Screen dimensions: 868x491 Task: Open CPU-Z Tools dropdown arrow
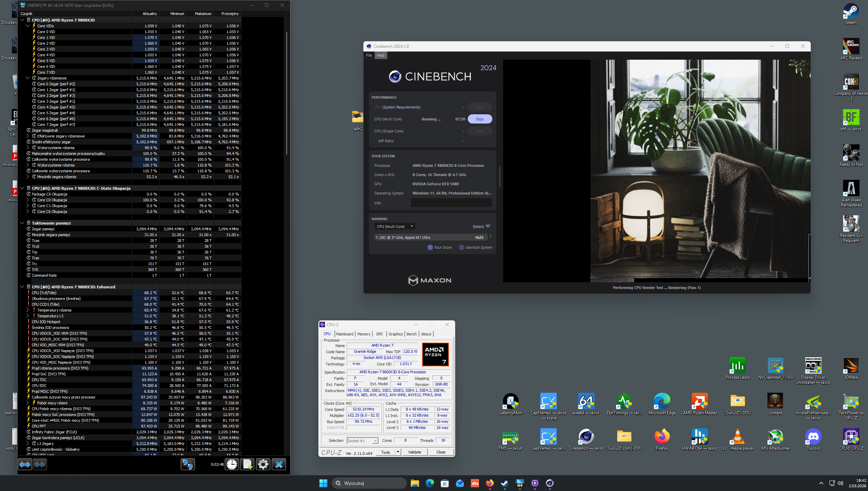coord(398,452)
